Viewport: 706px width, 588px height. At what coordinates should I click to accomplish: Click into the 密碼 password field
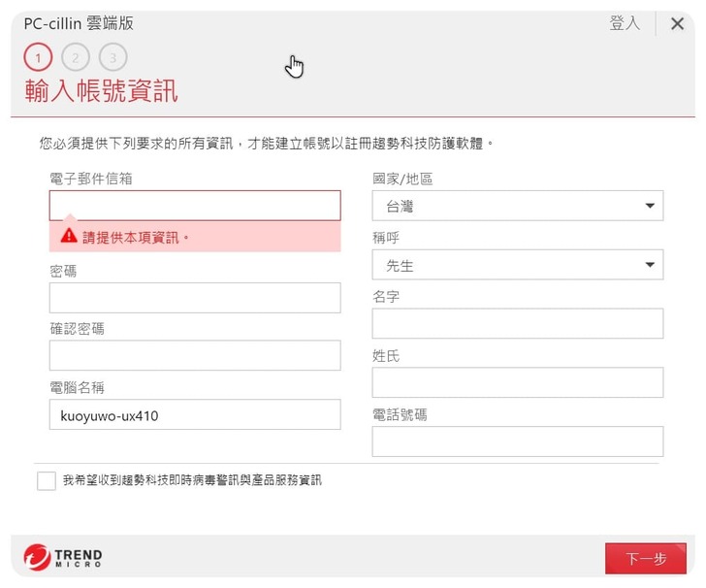[x=195, y=298]
